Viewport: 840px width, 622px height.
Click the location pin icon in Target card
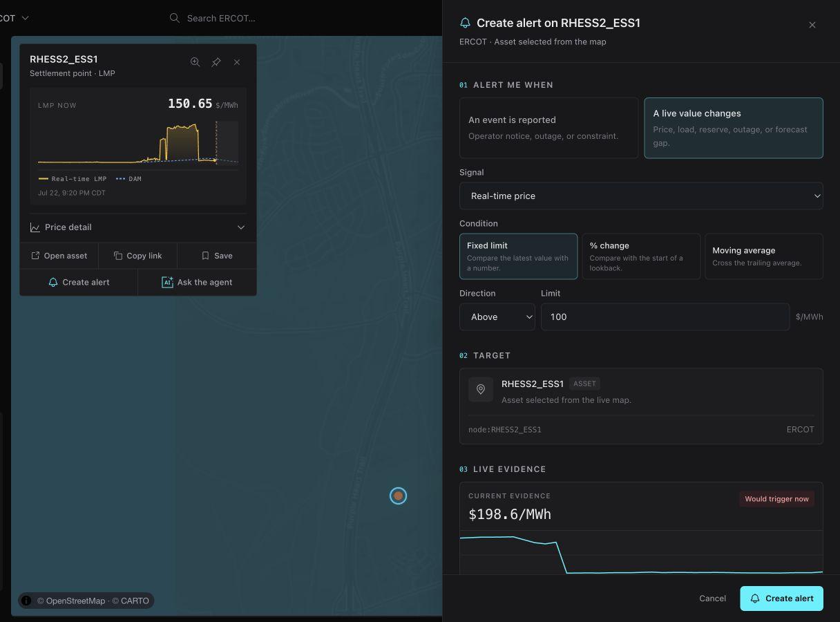tap(481, 389)
